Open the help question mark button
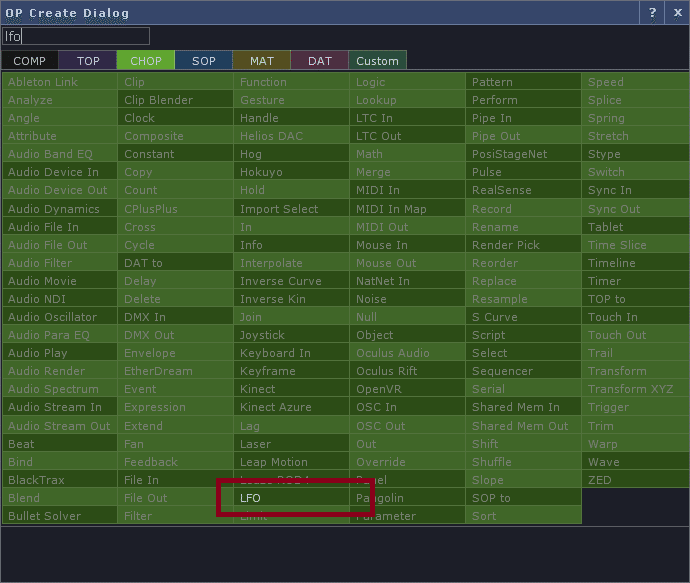 click(652, 13)
